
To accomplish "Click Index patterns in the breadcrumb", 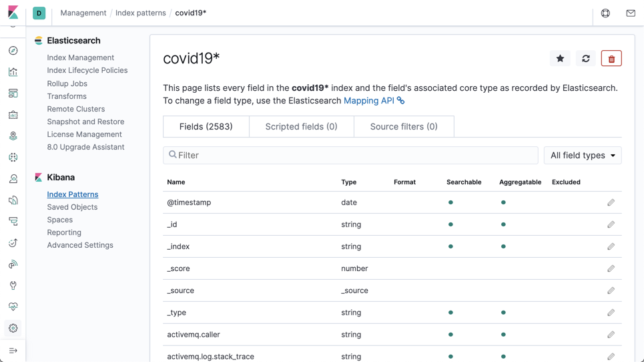I will click(140, 13).
